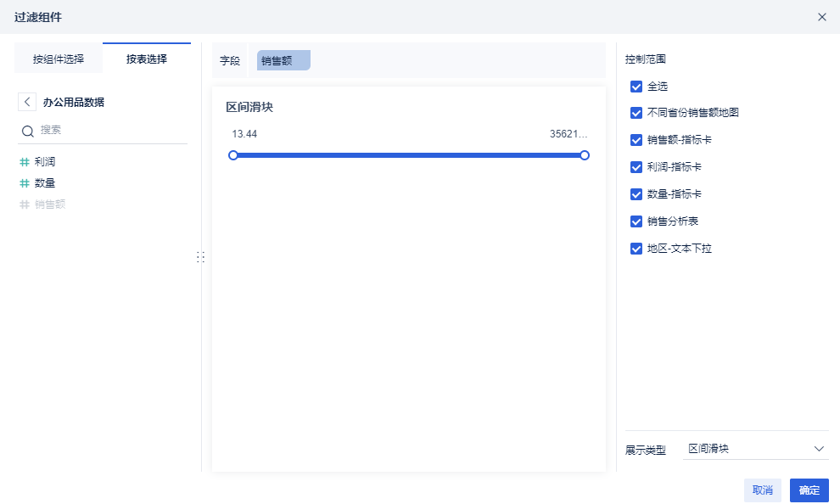
Task: Click the 取消 button
Action: pyautogui.click(x=762, y=490)
